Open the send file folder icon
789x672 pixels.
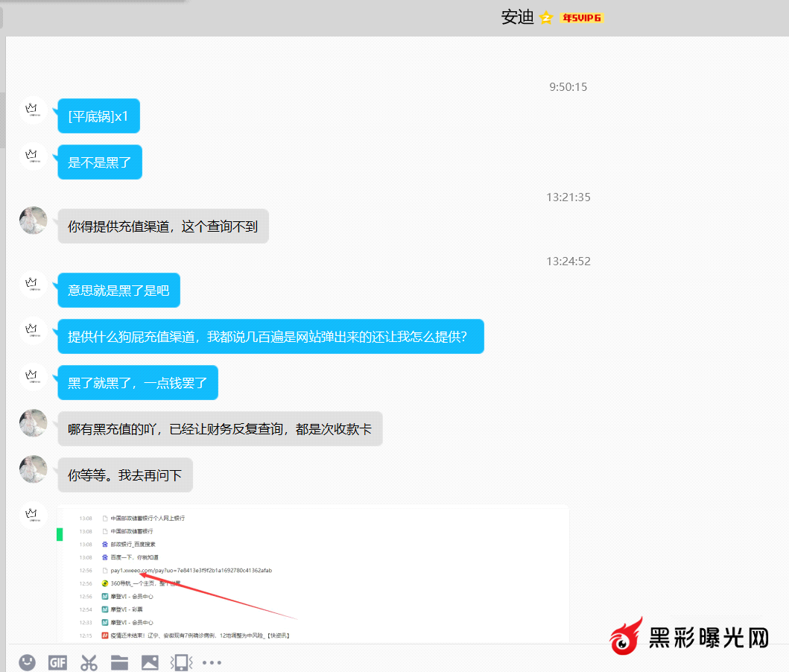click(x=120, y=662)
